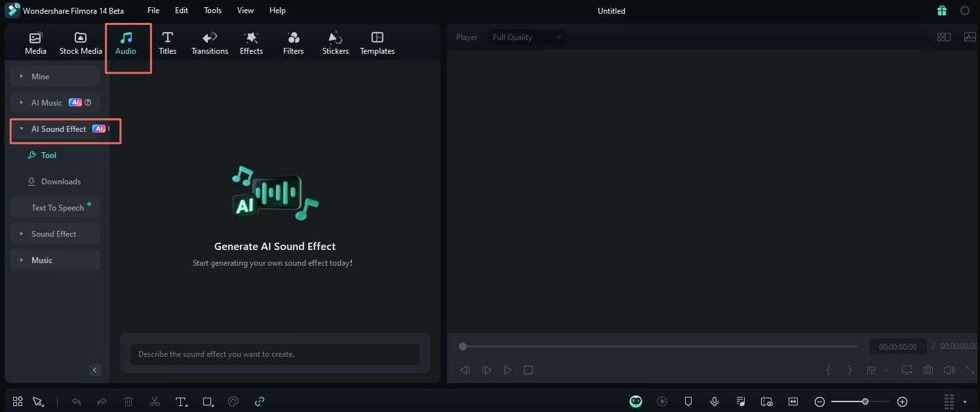Click the timeline layout grid icon

[18, 401]
